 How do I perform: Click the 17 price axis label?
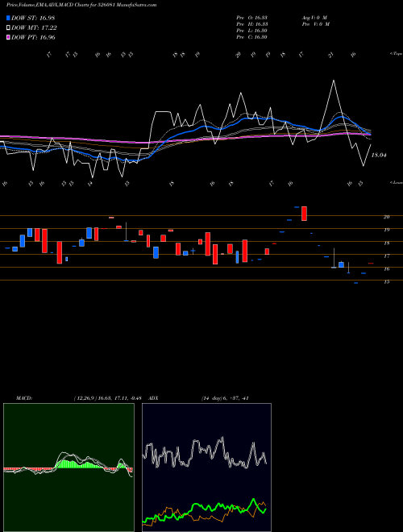point(386,256)
